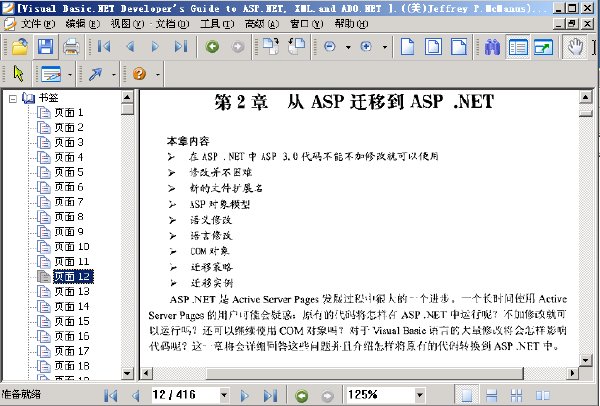
Task: Go to first page in status bar
Action: 111,395
